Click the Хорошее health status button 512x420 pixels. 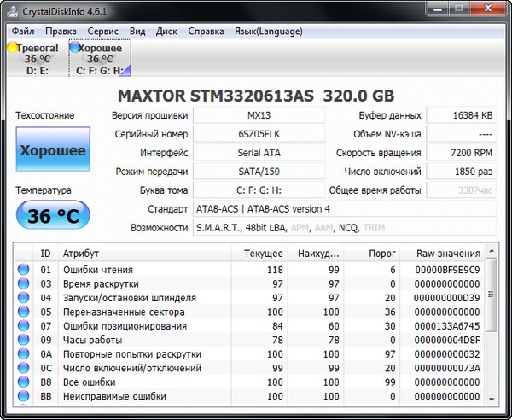52,150
